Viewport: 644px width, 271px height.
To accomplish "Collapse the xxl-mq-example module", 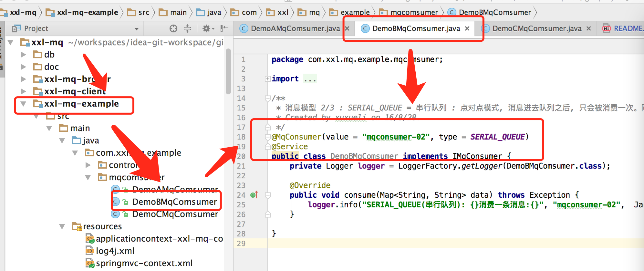I will click(23, 104).
